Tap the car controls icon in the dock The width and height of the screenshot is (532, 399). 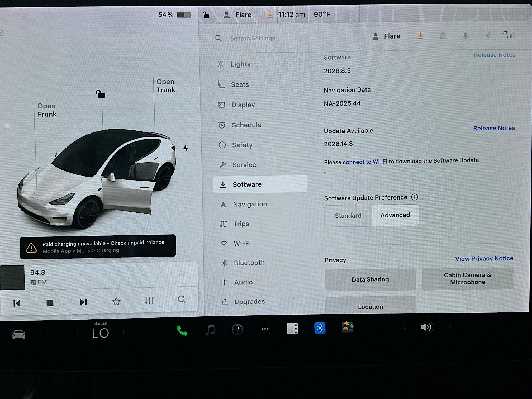(x=19, y=335)
